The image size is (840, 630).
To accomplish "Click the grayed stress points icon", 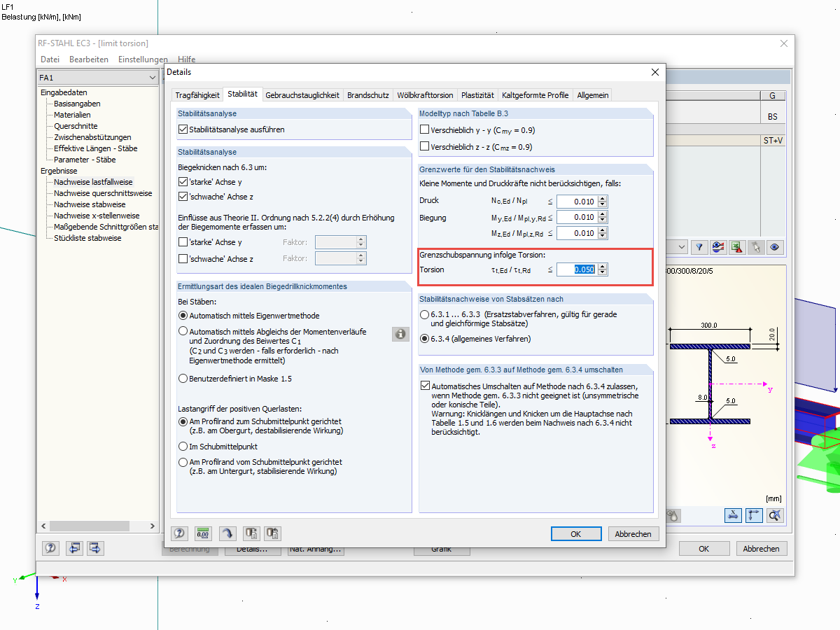I will 673,516.
